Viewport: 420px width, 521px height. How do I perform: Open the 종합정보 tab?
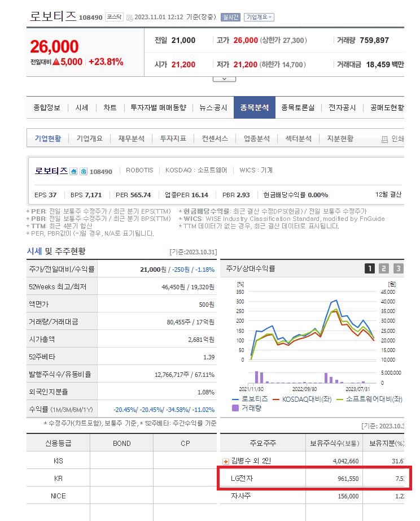point(47,107)
